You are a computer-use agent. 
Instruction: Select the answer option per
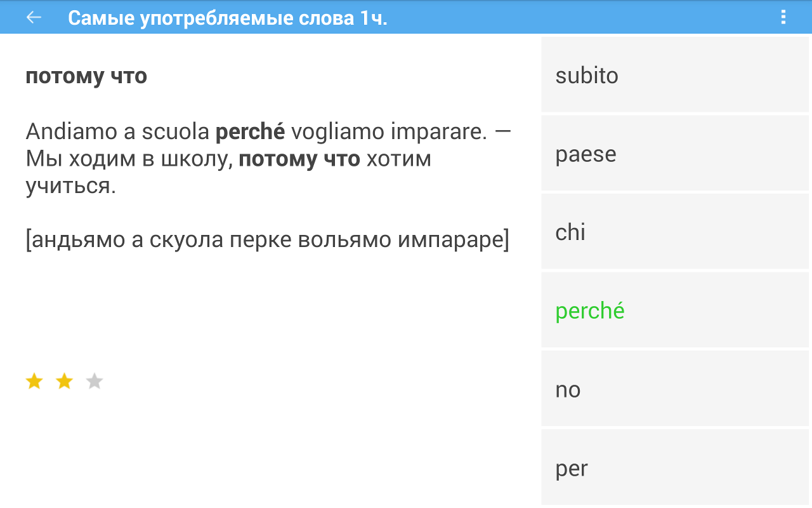[x=675, y=467]
